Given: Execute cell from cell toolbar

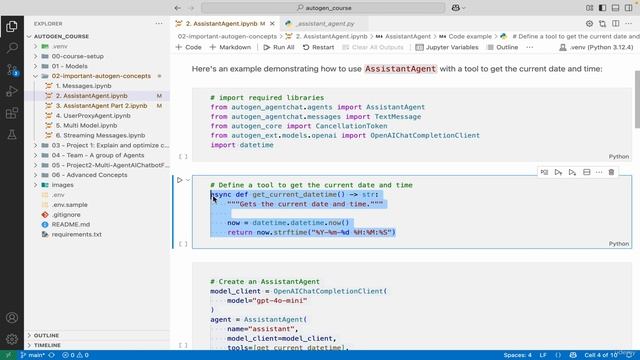Looking at the screenshot, I should (558, 172).
